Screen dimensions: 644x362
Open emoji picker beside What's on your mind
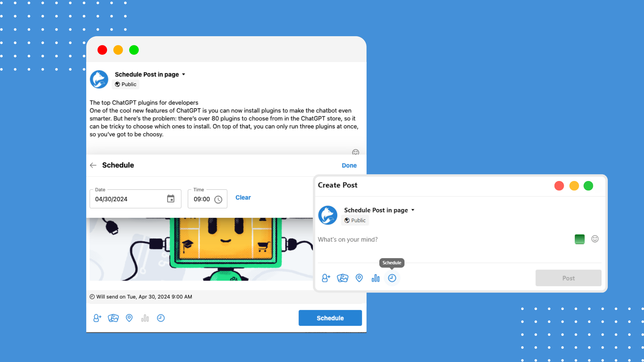(x=595, y=239)
